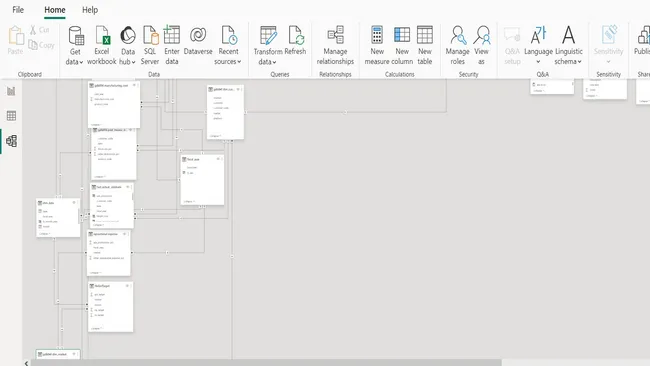
Task: Expand Recent sources list
Action: click(228, 45)
